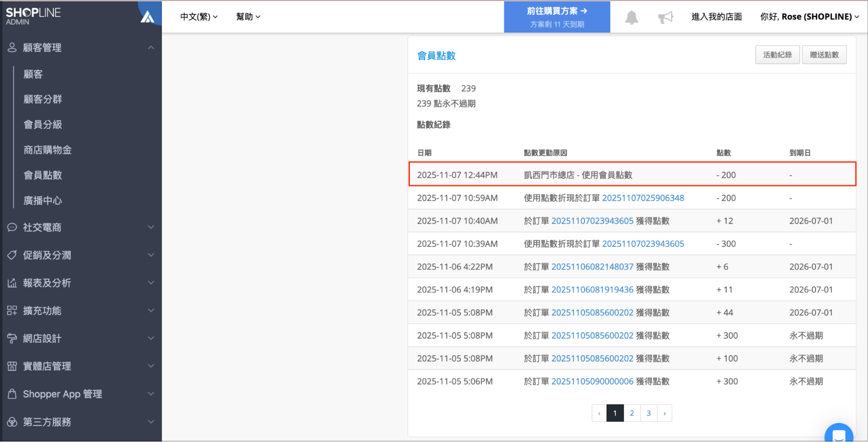Expand the 擴充功能 menu
The image size is (868, 442).
(x=151, y=311)
